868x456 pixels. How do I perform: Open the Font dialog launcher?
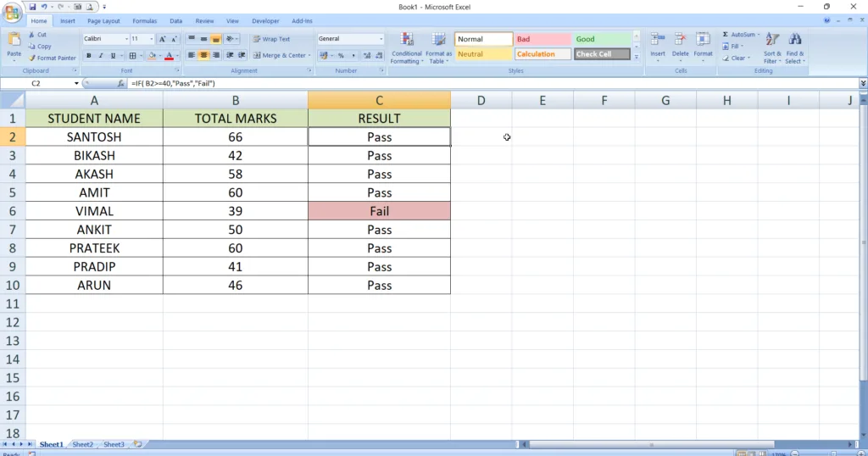click(x=177, y=71)
